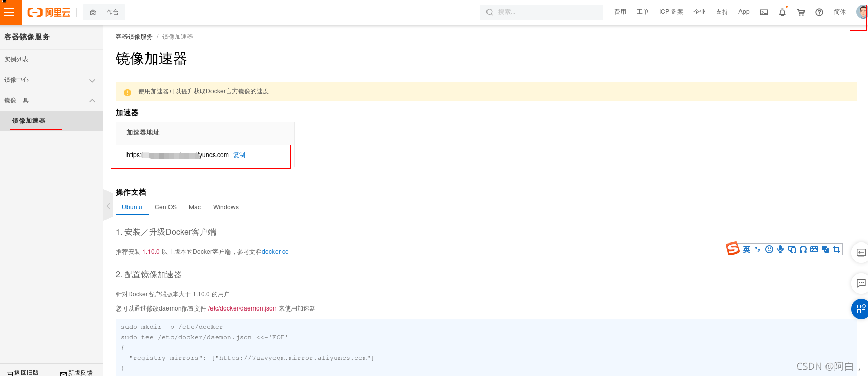Start Sogou voice input microphone
The width and height of the screenshot is (868, 376).
(780, 249)
